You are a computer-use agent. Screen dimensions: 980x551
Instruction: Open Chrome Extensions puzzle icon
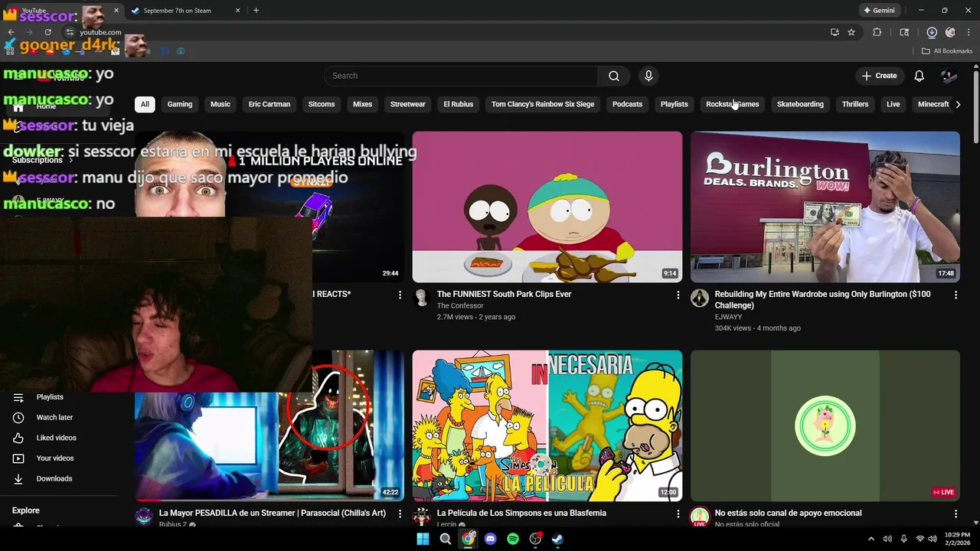[x=877, y=32]
